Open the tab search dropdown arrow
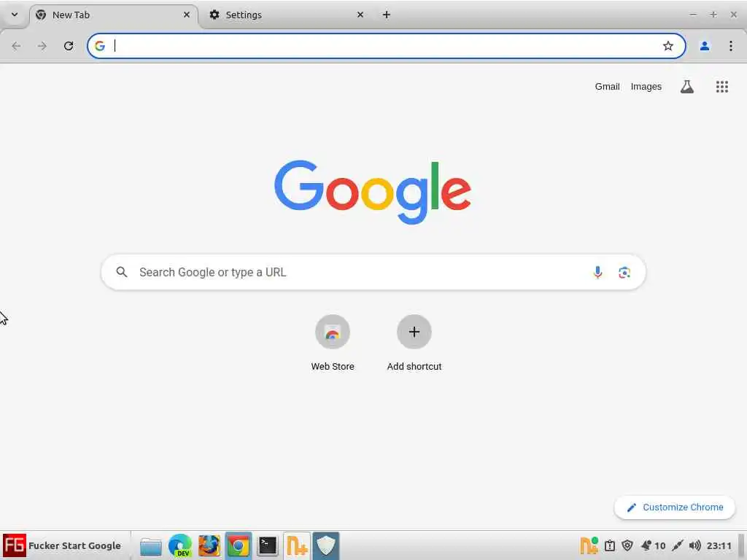 pos(15,15)
